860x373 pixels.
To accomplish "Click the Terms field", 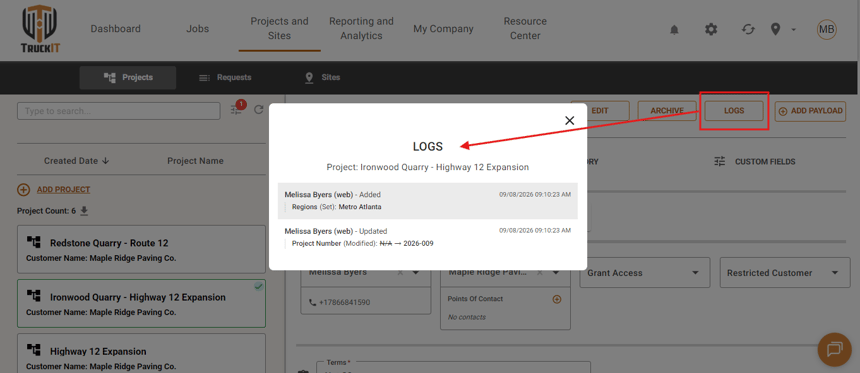I will point(453,367).
